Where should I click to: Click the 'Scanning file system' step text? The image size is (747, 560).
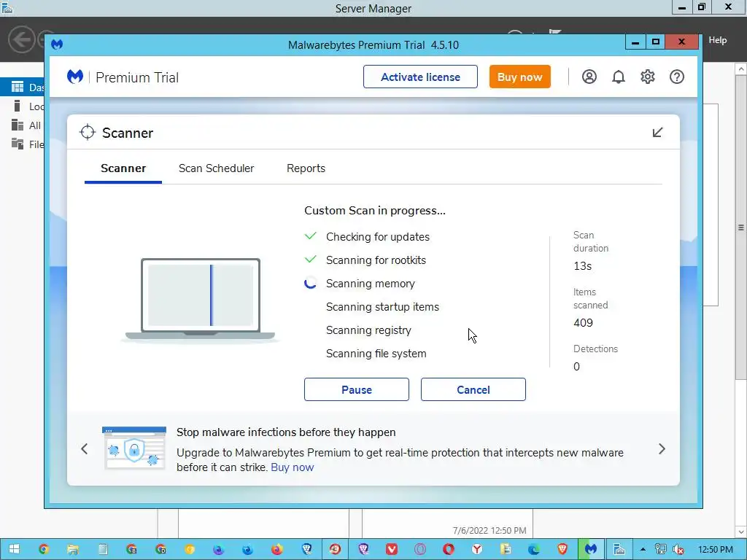[376, 354]
